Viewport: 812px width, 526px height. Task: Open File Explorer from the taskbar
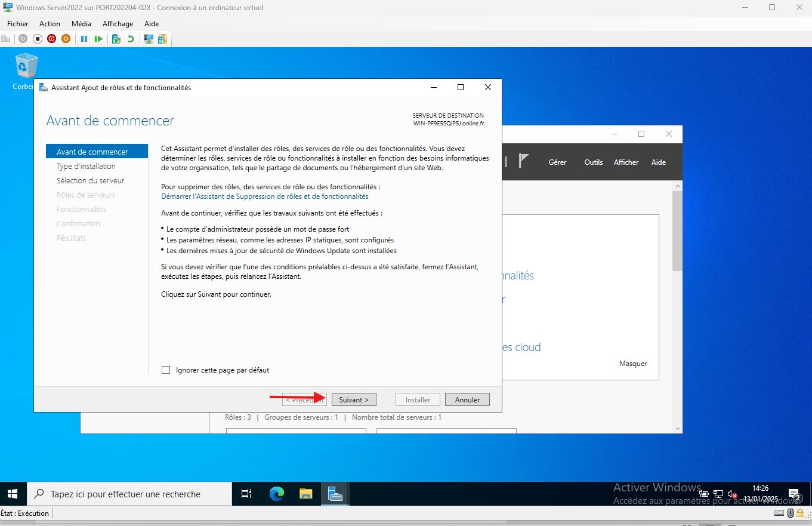tap(305, 494)
